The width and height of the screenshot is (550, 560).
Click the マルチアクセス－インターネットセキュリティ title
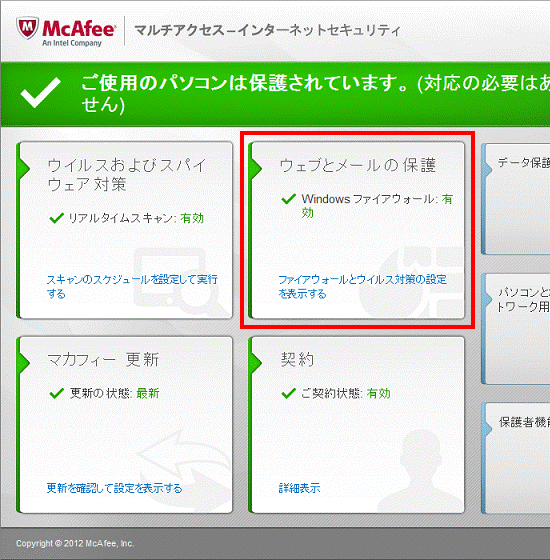point(267,30)
